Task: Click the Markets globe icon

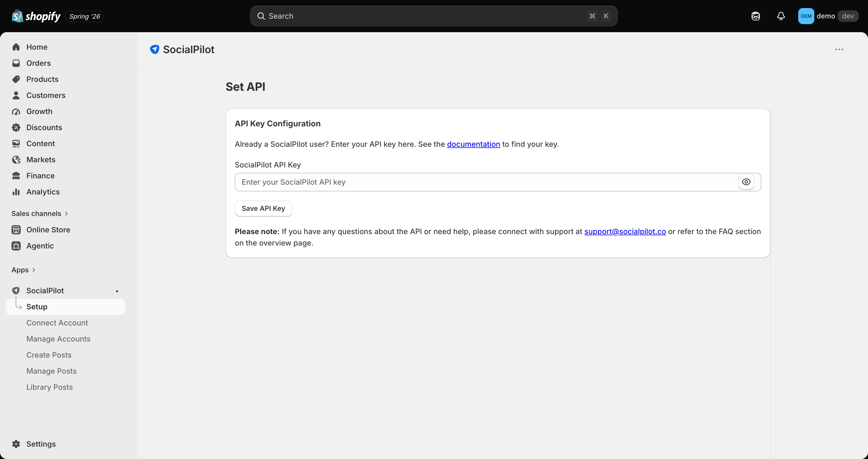Action: (16, 159)
